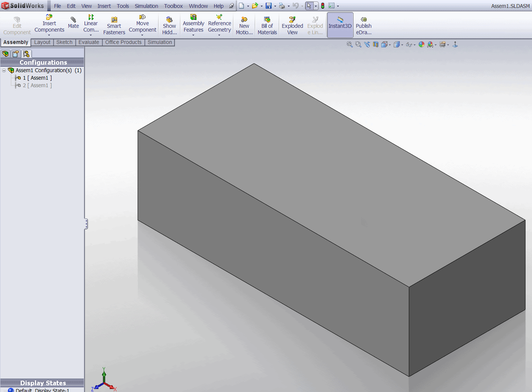The height and width of the screenshot is (392, 532).
Task: Click the Section View icon
Action: [376, 44]
